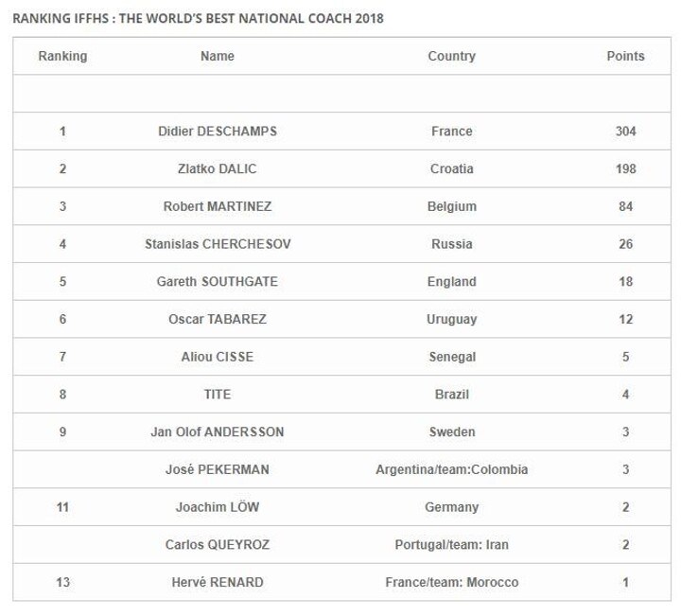Viewport: 681px width, 616px height.
Task: Click Robert MARTINEZ's name
Action: coord(218,206)
